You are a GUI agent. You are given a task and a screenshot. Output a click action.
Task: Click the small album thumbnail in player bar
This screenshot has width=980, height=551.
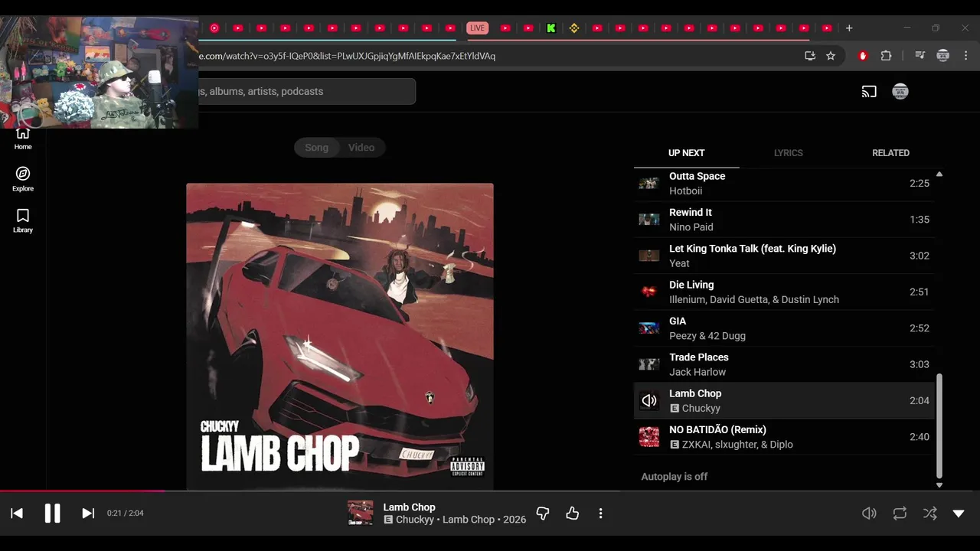(x=361, y=514)
